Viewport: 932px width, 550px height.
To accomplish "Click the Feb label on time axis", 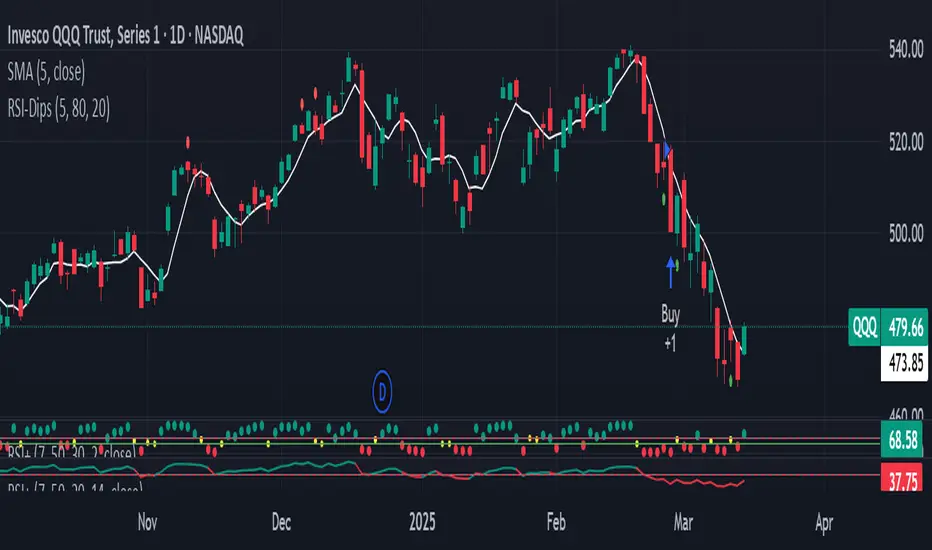I will [x=556, y=523].
